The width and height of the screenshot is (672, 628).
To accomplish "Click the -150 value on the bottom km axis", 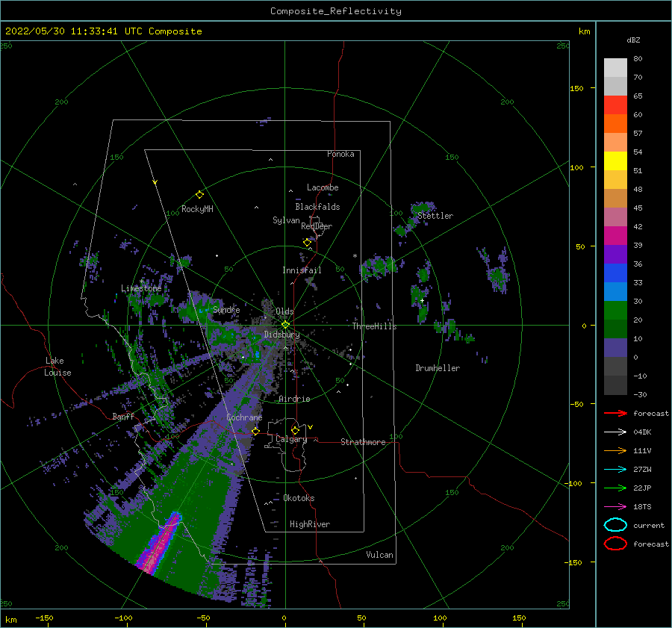I will (x=44, y=618).
